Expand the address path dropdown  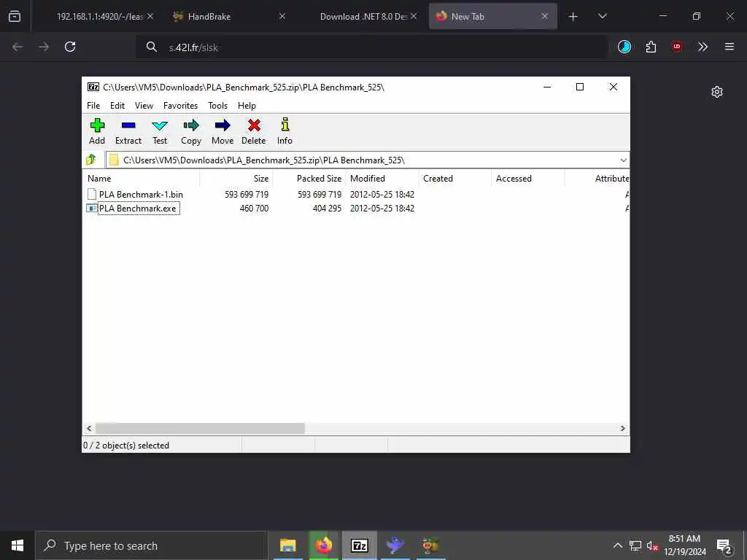click(623, 160)
